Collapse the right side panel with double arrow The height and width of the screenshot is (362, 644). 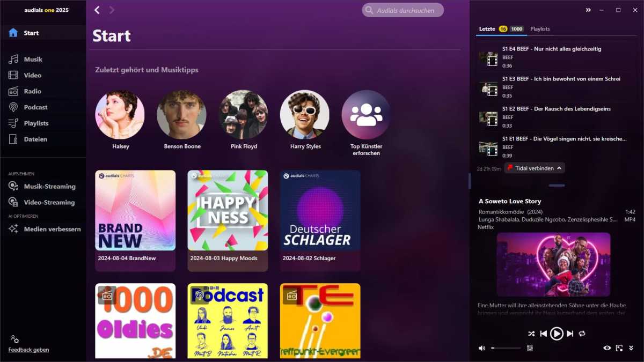pos(588,10)
